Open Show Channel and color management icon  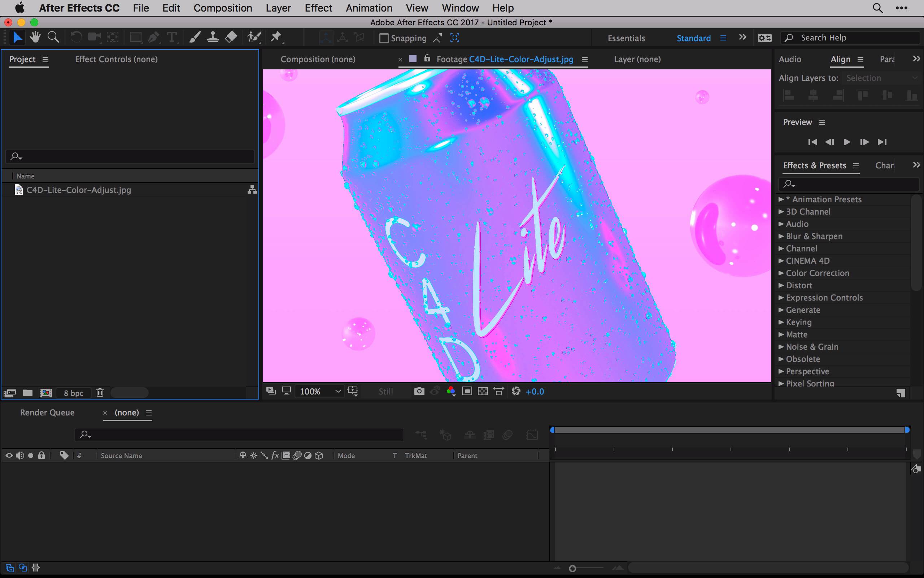point(451,391)
